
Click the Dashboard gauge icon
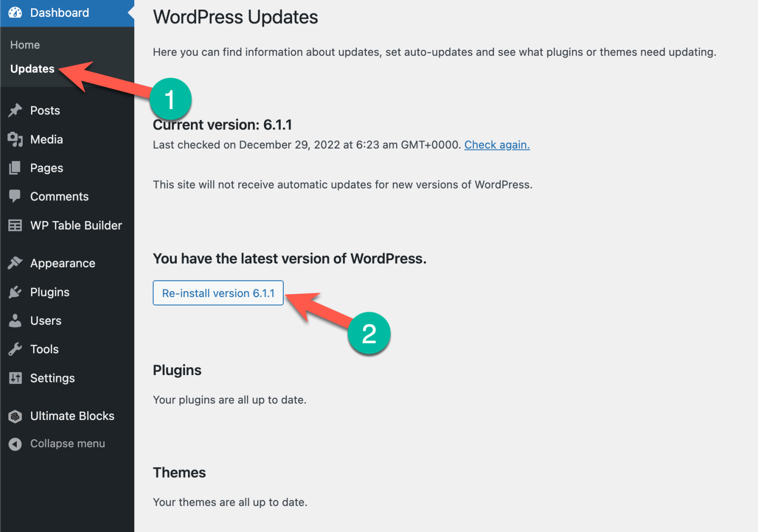click(x=15, y=13)
